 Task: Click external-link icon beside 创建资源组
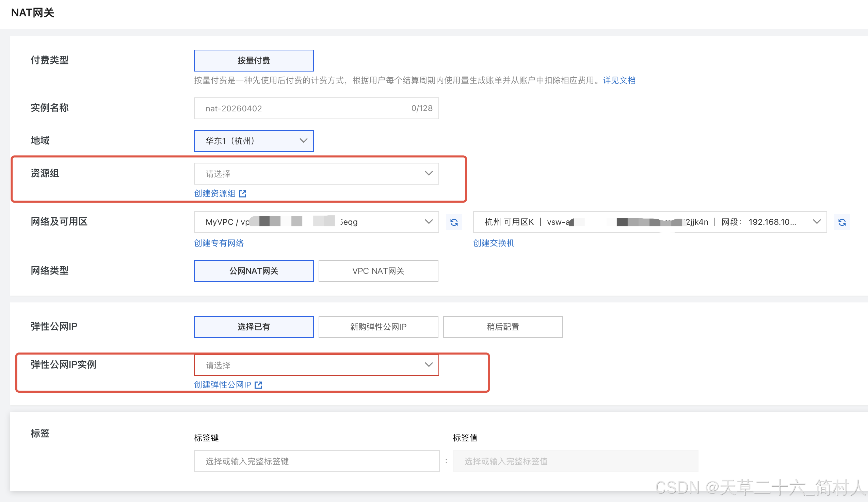(x=243, y=194)
